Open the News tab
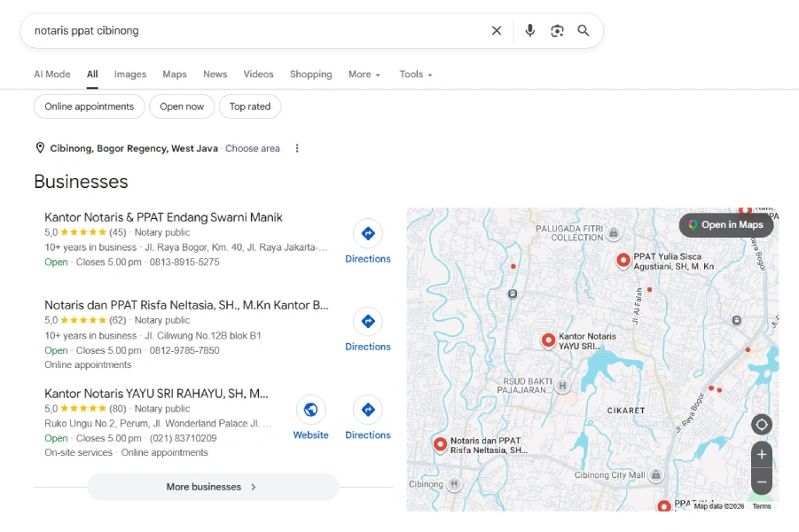Image resolution: width=799 pixels, height=532 pixels. pos(215,74)
